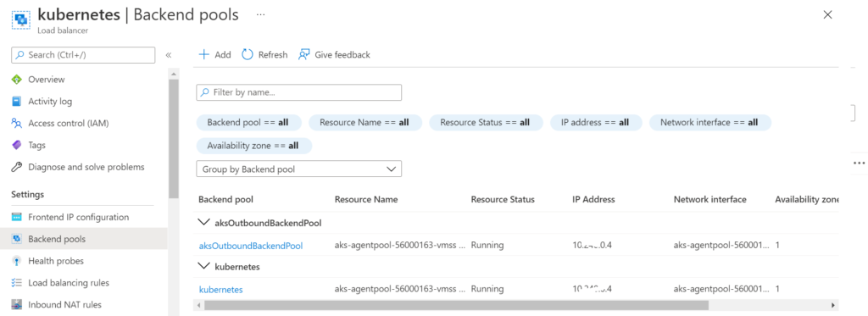This screenshot has width=868, height=316.
Task: Open Frontend IP configuration settings
Action: coord(78,217)
